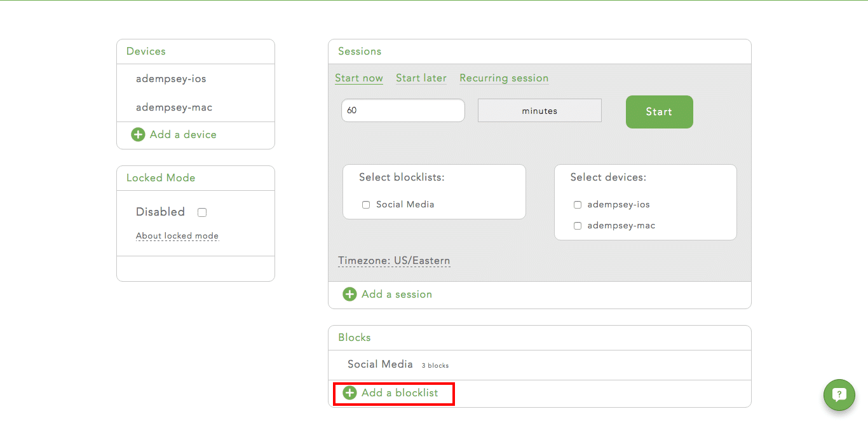Check the adempsey-mac device checkbox
This screenshot has width=868, height=423.
point(578,226)
